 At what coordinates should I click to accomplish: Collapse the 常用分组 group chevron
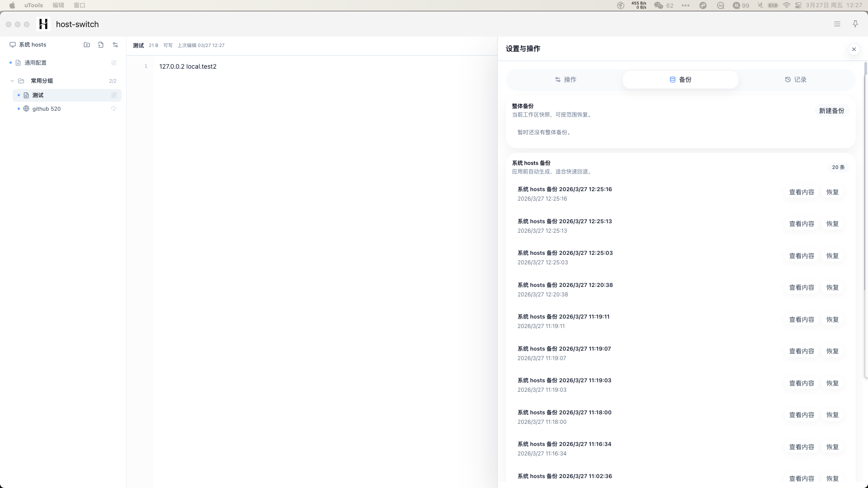pyautogui.click(x=12, y=81)
